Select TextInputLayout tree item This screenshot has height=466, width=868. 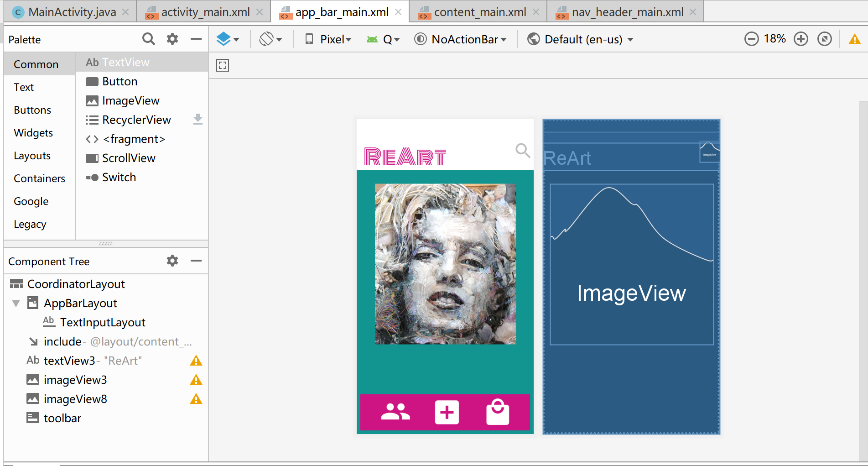click(106, 322)
